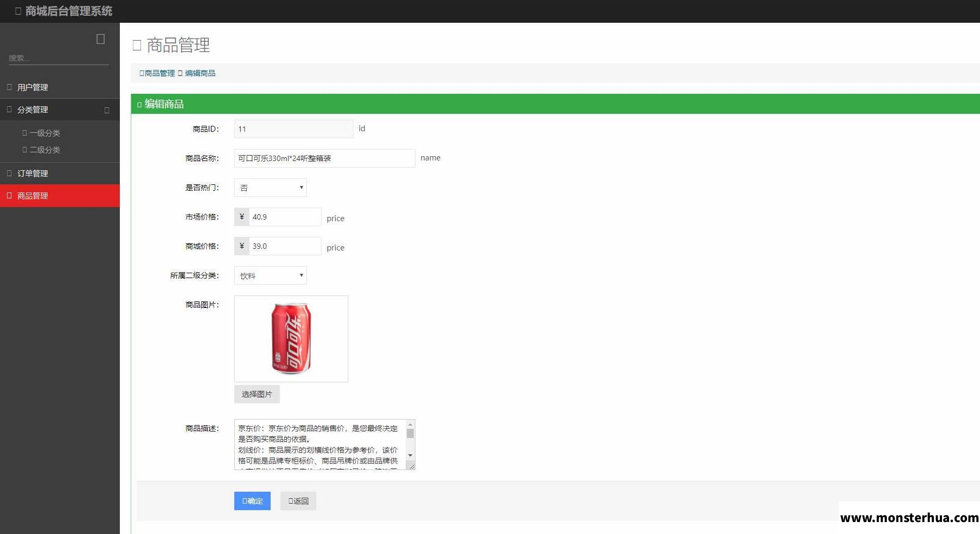Click the description scrollbar up arrow
The image size is (980, 534).
tap(411, 424)
